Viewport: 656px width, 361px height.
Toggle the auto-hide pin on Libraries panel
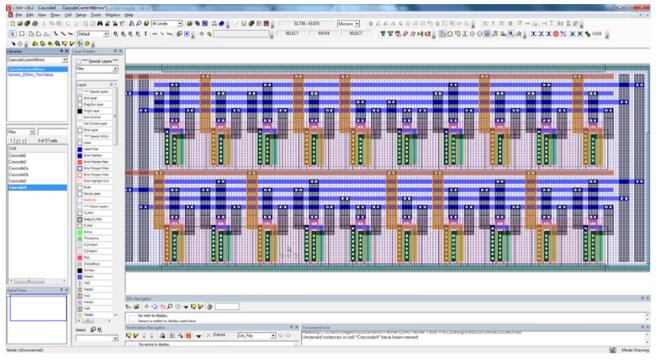pyautogui.click(x=61, y=51)
